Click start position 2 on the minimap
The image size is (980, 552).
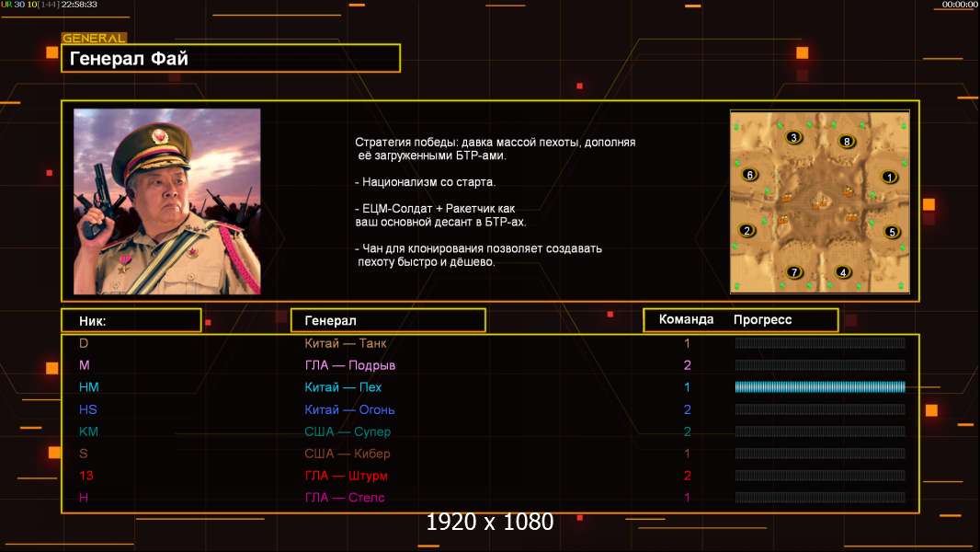pos(746,231)
